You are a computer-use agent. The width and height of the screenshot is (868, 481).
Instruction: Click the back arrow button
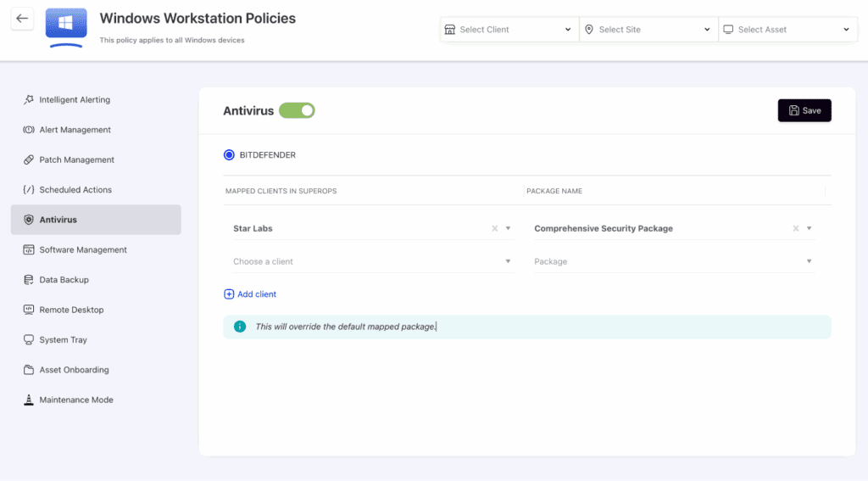(22, 19)
